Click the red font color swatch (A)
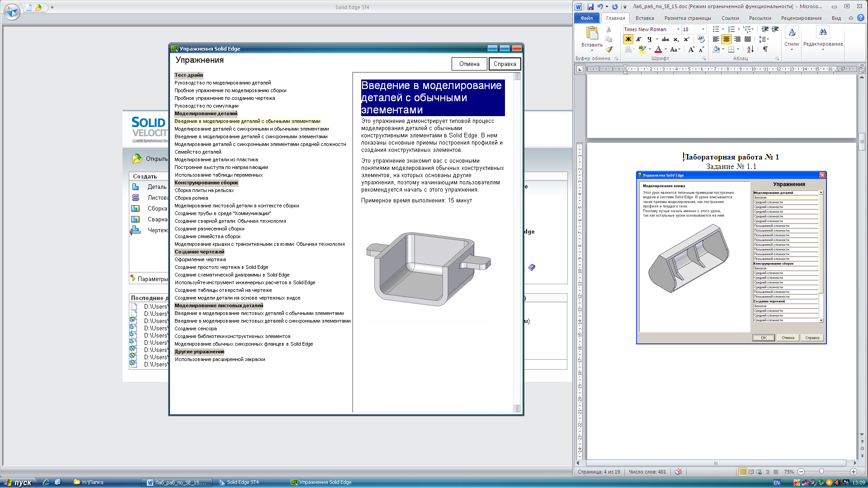868x488 pixels. [658, 49]
